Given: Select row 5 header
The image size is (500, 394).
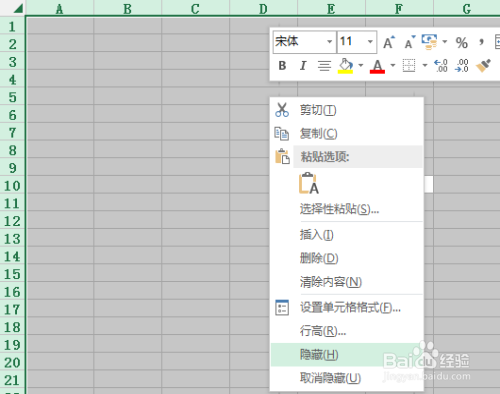Looking at the screenshot, I should point(12,97).
